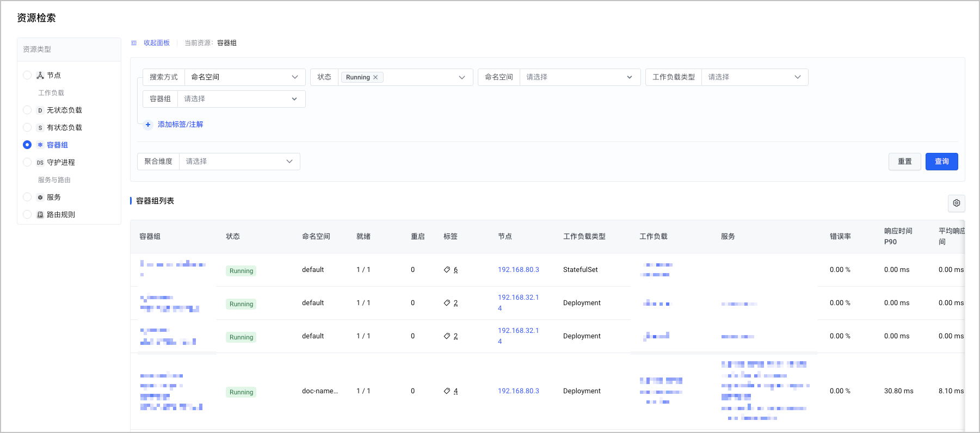Select the 有状态负载 radio button
The image size is (980, 433).
point(27,127)
